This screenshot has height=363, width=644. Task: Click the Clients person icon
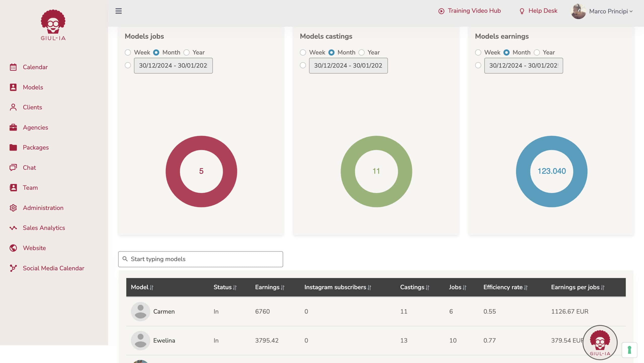13,107
